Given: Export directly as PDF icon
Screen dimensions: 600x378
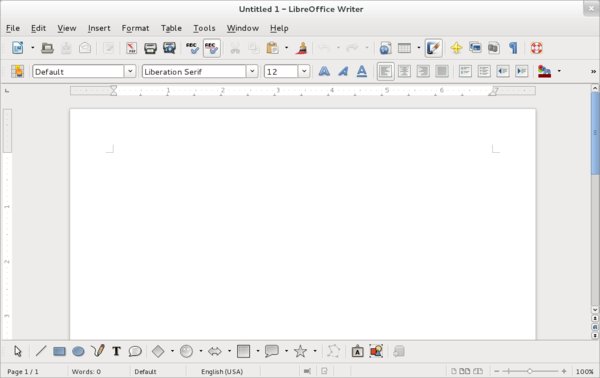Looking at the screenshot, I should click(131, 48).
